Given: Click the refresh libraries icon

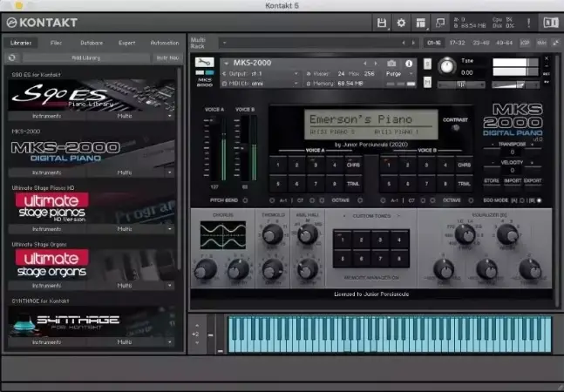Looking at the screenshot, I should pos(12,57).
